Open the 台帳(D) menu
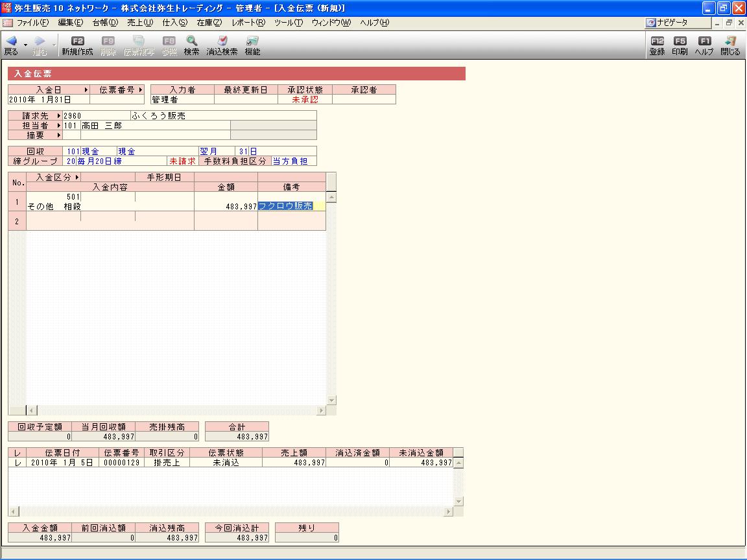The image size is (747, 560). tap(105, 23)
